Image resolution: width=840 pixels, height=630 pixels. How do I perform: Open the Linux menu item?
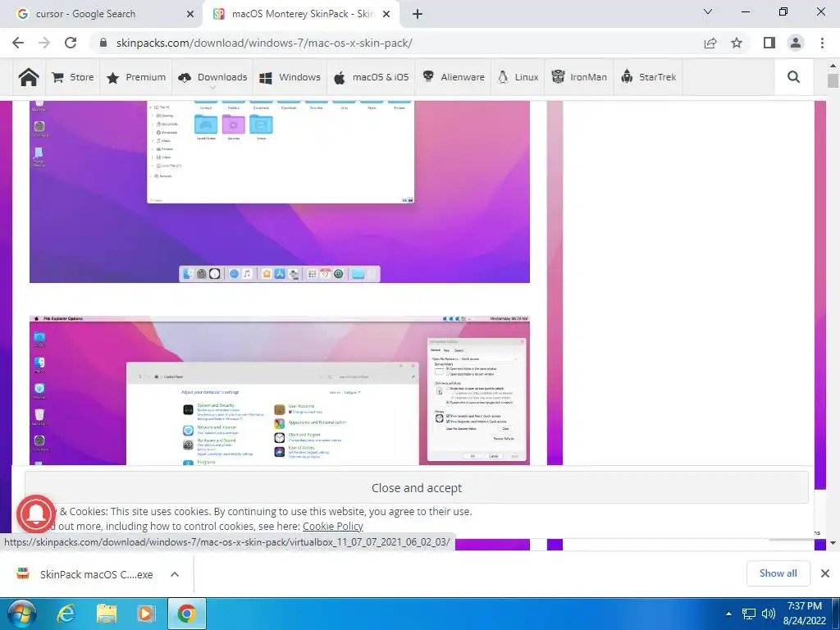click(518, 77)
